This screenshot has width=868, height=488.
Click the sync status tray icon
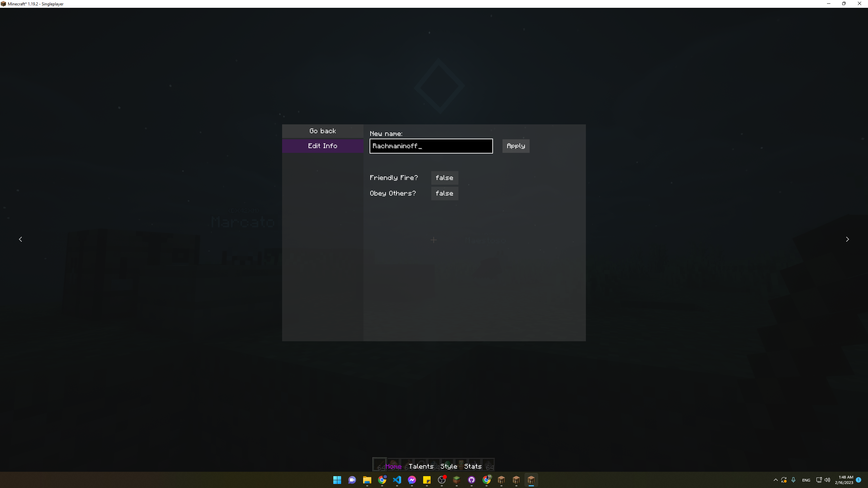[784, 480]
